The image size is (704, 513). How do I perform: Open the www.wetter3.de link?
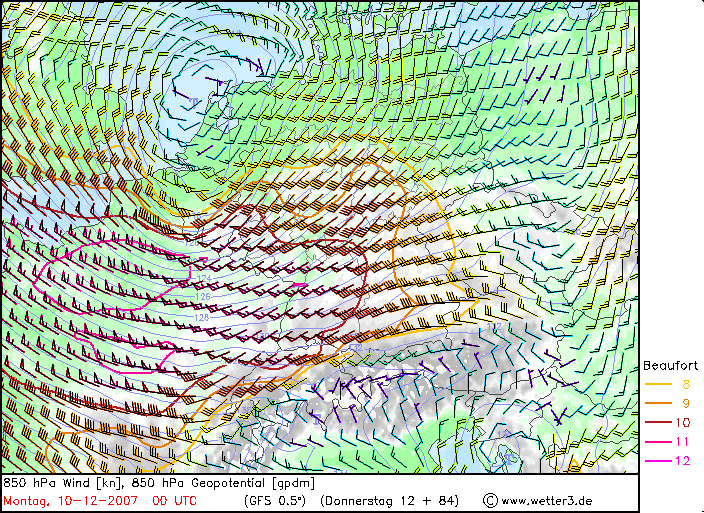546,500
